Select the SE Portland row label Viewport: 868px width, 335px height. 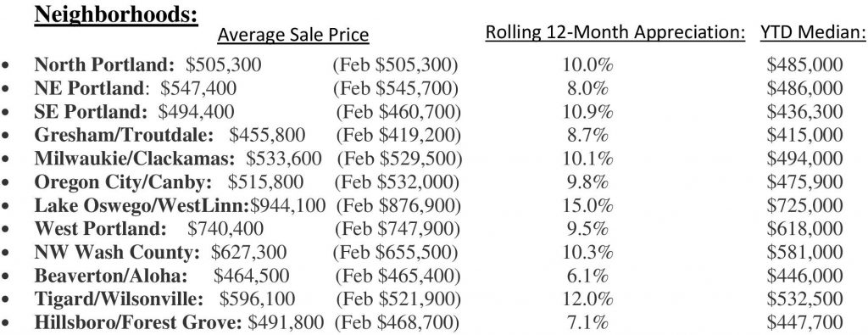pyautogui.click(x=91, y=112)
